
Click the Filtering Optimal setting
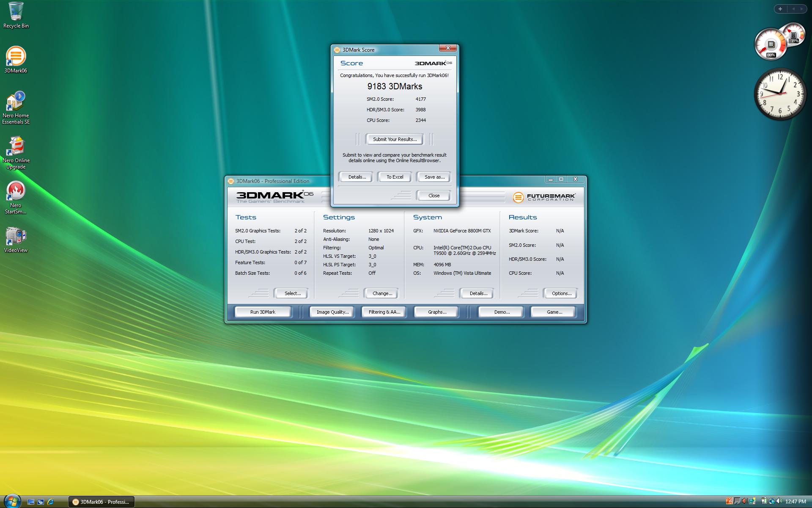click(353, 248)
